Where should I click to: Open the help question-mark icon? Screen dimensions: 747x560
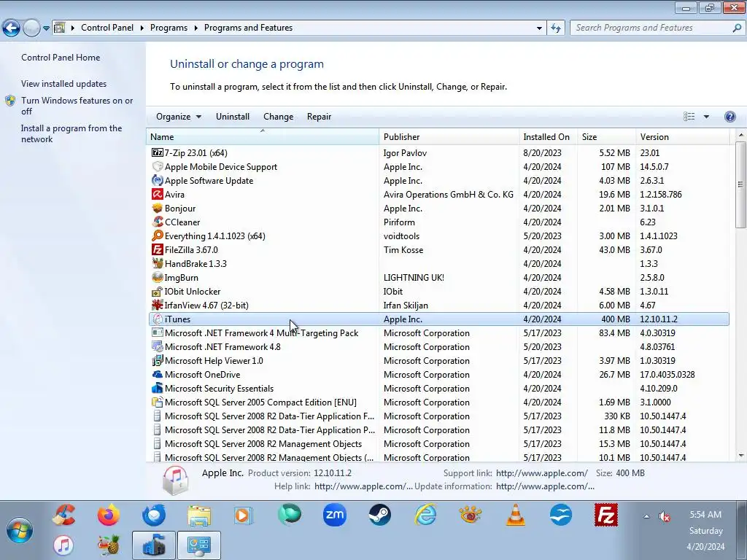[x=729, y=117]
